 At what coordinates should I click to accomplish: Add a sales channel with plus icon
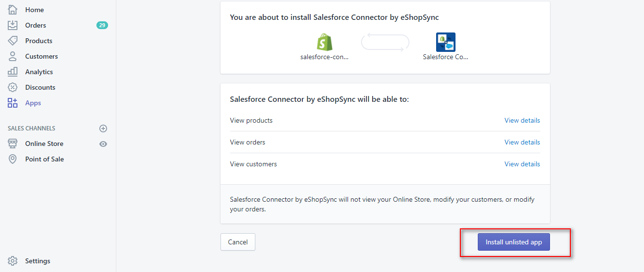pyautogui.click(x=103, y=128)
